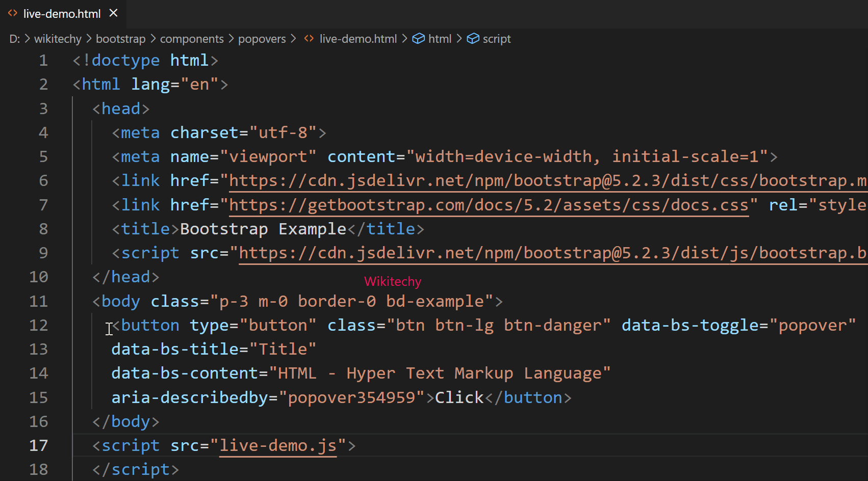Click the chevron after "wikitechy" in breadcrumb
This screenshot has height=481, width=868.
coord(89,38)
